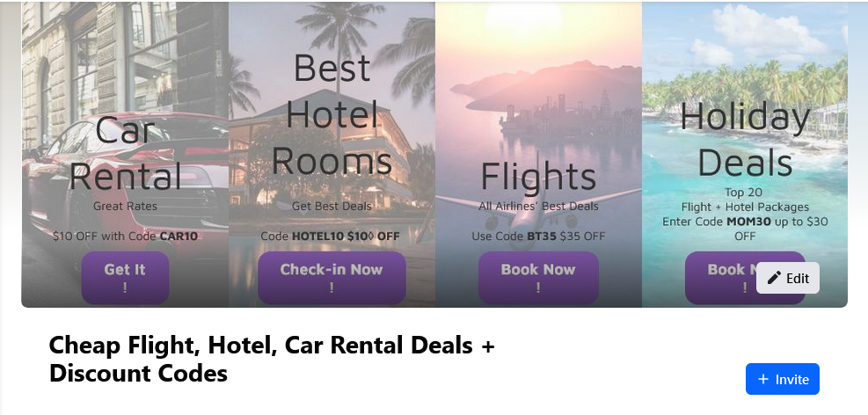Click the Get It ! purple button
This screenshot has height=415, width=868.
point(125,278)
